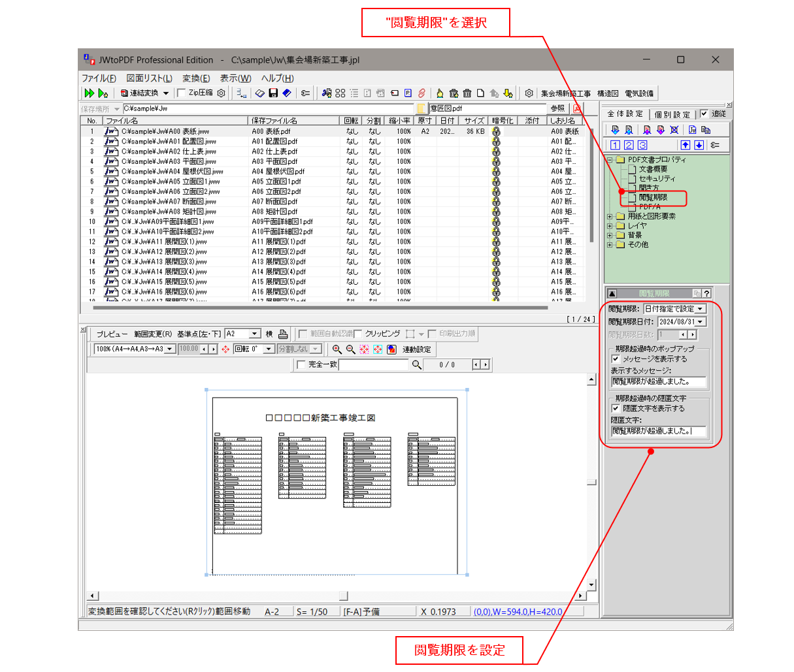Expand the 用紙と図形要素 tree folder

click(x=610, y=216)
